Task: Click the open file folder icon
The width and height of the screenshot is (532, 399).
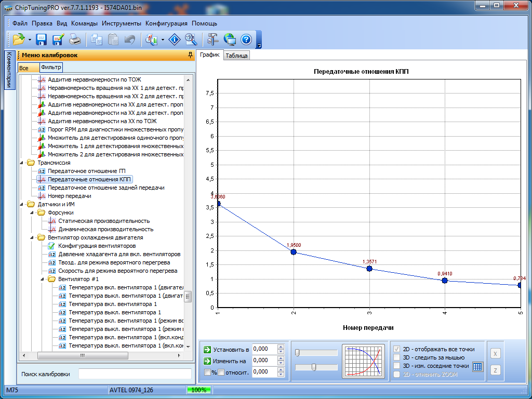Action: [x=19, y=39]
